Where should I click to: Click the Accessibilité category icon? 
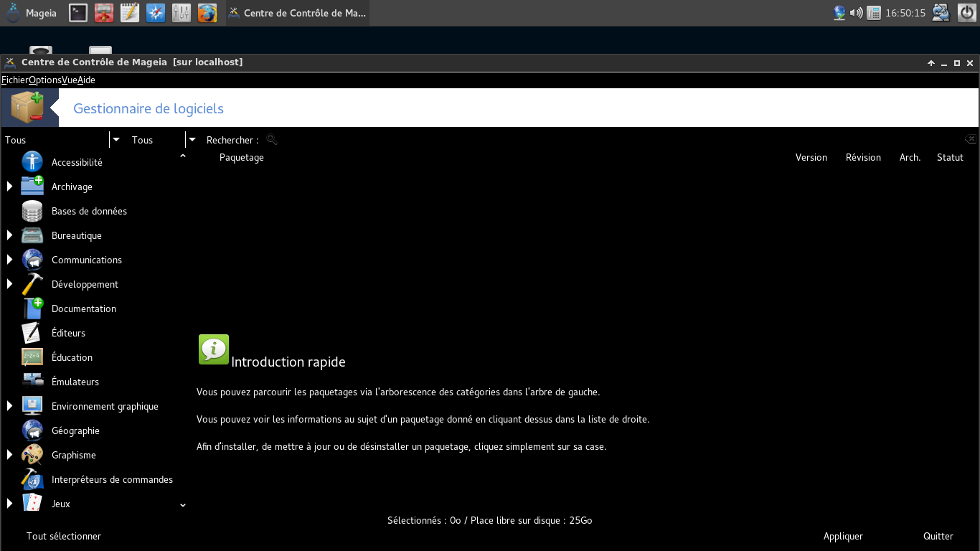[x=32, y=161]
